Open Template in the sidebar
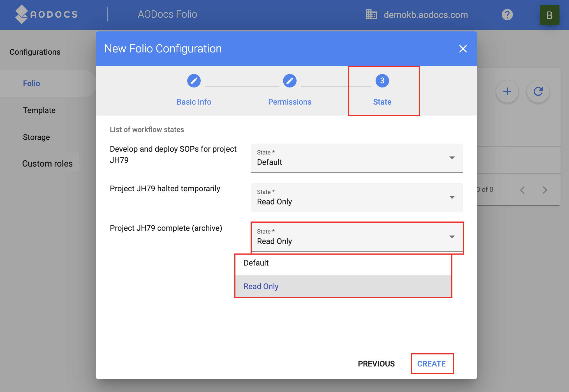The image size is (569, 392). click(x=39, y=110)
